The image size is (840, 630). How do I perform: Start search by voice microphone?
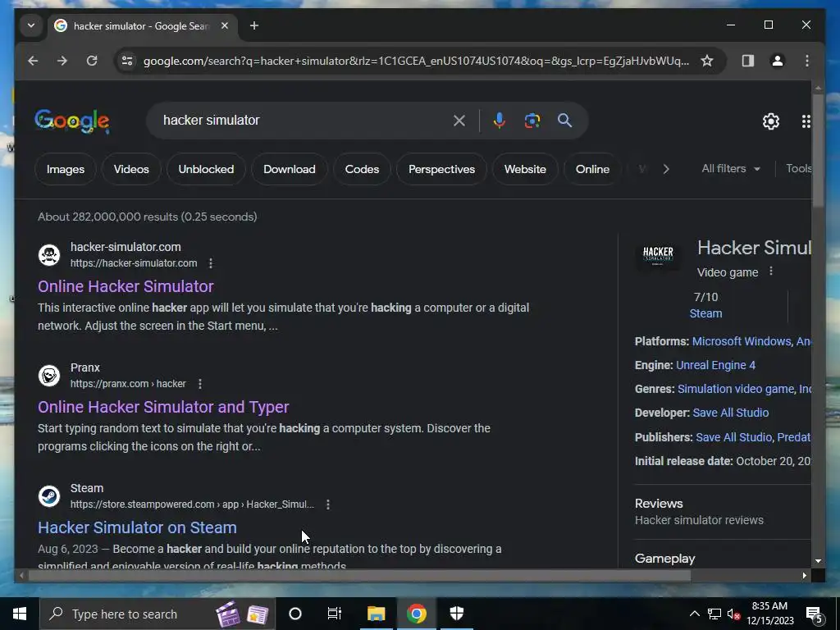(500, 121)
